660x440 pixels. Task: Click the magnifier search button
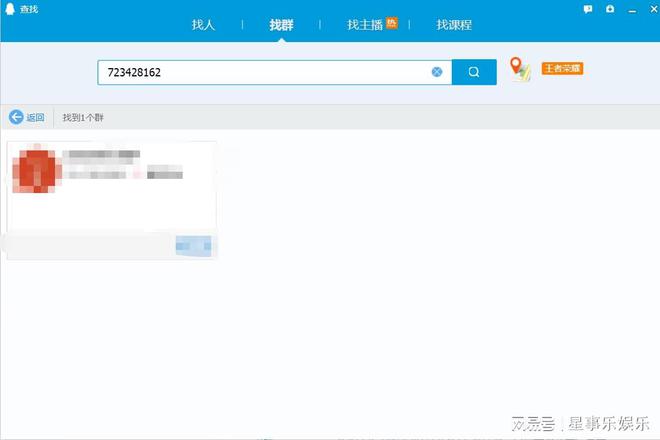(x=474, y=72)
